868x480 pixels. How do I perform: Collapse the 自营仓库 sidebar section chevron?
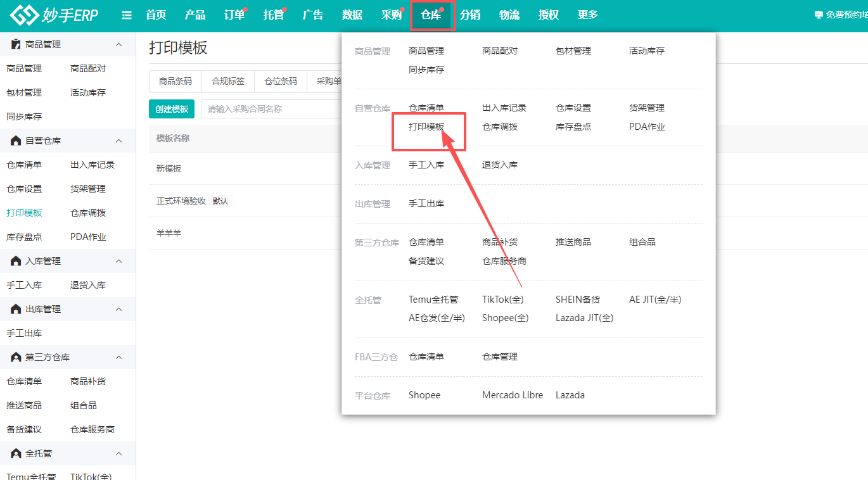(x=118, y=141)
